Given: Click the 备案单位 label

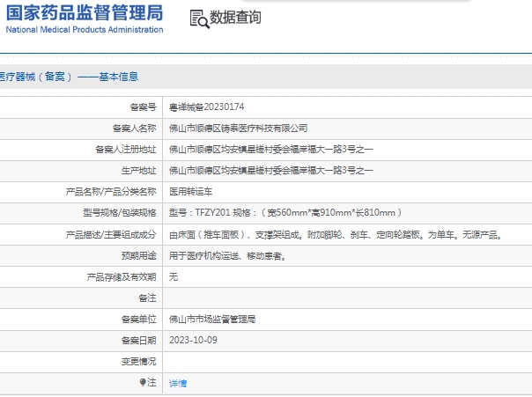Looking at the screenshot, I should (139, 319).
